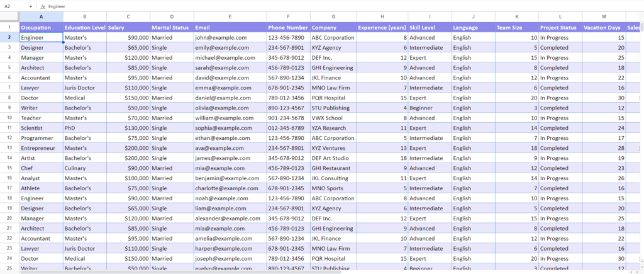644x274 pixels.
Task: Select the Programmer occupation cell
Action: [x=41, y=138]
